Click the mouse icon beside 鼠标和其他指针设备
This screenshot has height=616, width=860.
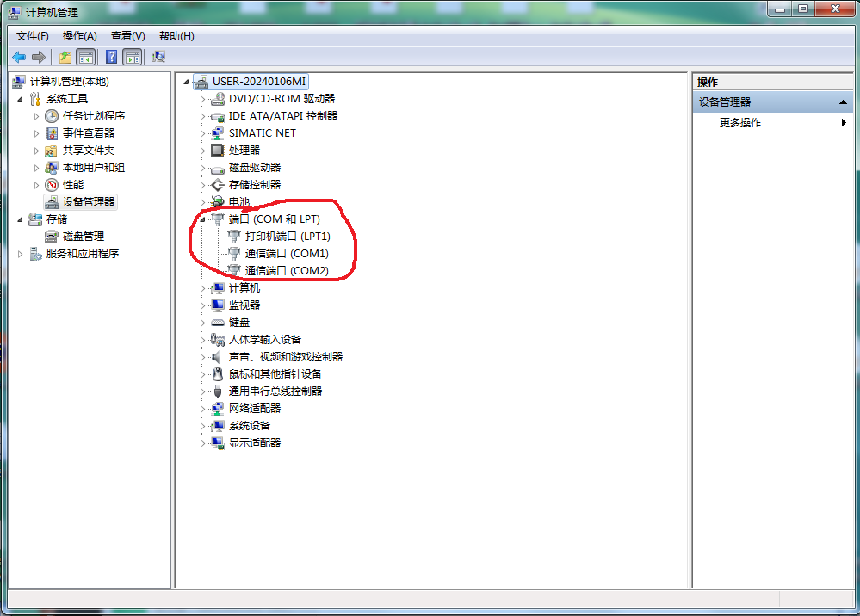coord(218,373)
